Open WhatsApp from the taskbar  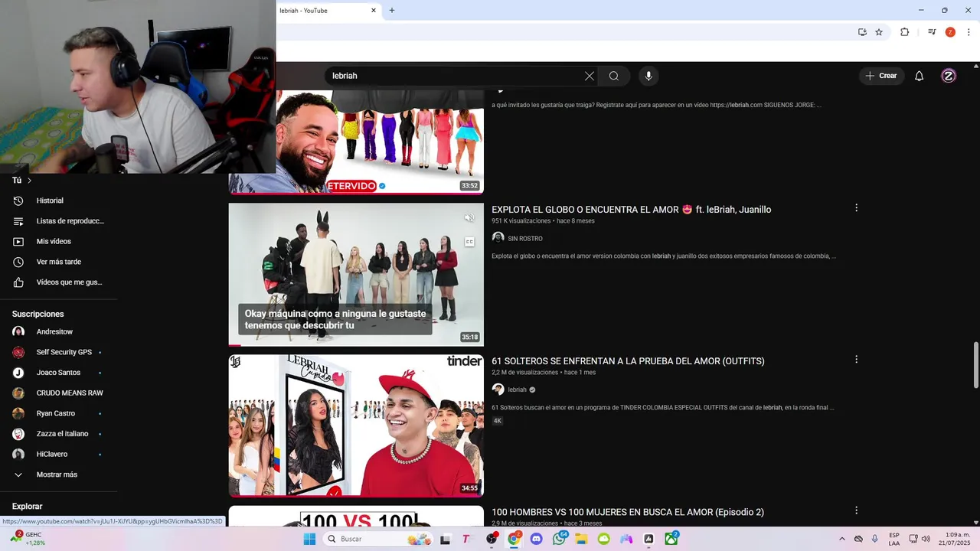[559, 539]
